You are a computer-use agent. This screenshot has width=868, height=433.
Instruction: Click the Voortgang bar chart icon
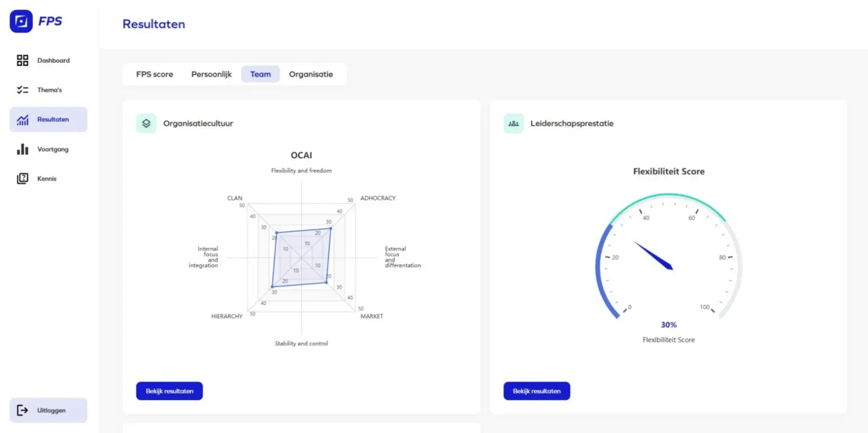point(22,149)
